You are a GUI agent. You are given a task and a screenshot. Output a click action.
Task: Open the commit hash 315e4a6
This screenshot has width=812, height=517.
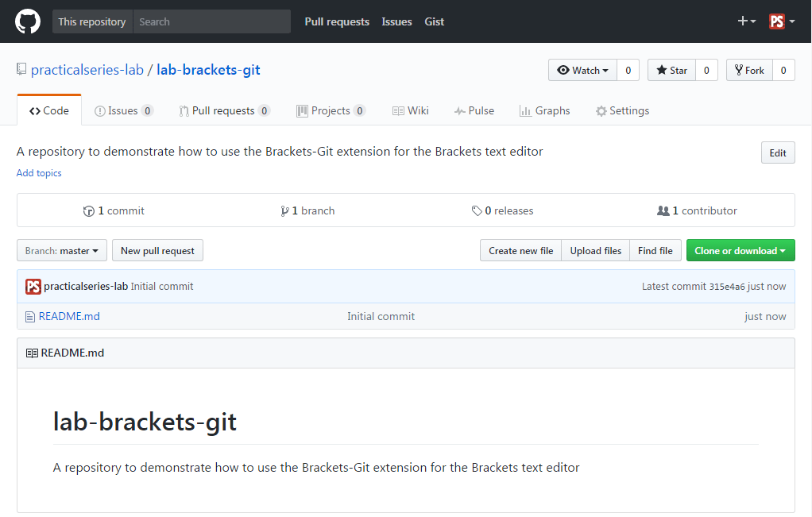coord(726,287)
